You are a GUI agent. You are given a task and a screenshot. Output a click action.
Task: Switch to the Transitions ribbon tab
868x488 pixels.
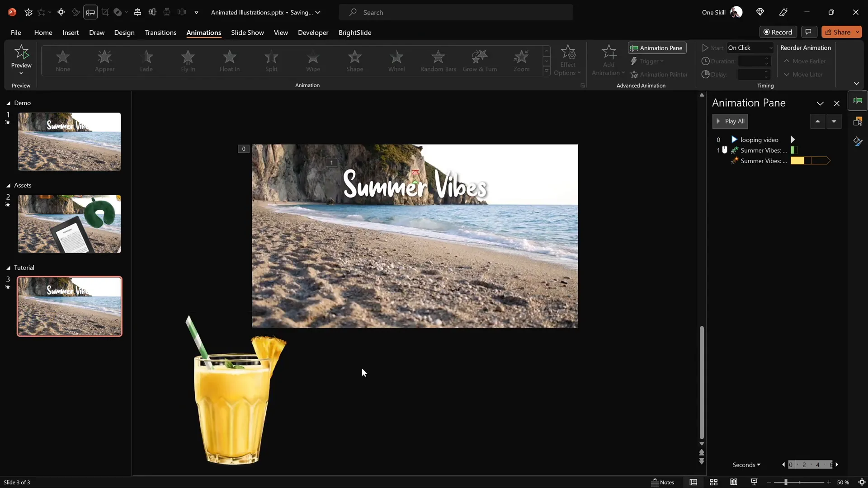pyautogui.click(x=160, y=33)
